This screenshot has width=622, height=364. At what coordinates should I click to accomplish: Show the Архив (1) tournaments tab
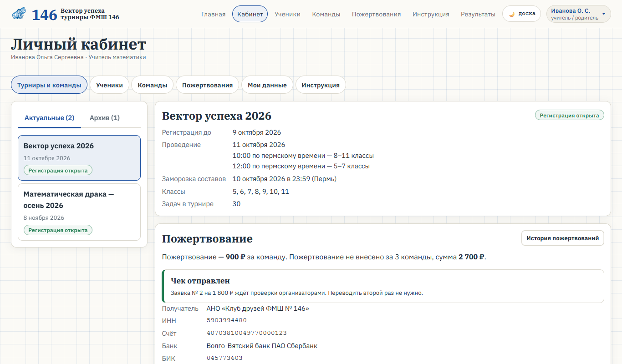(105, 118)
